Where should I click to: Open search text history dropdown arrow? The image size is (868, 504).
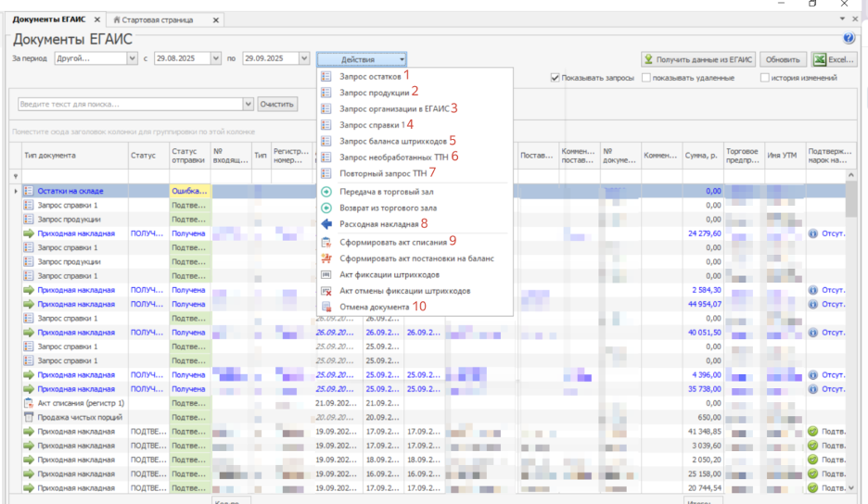pos(248,104)
